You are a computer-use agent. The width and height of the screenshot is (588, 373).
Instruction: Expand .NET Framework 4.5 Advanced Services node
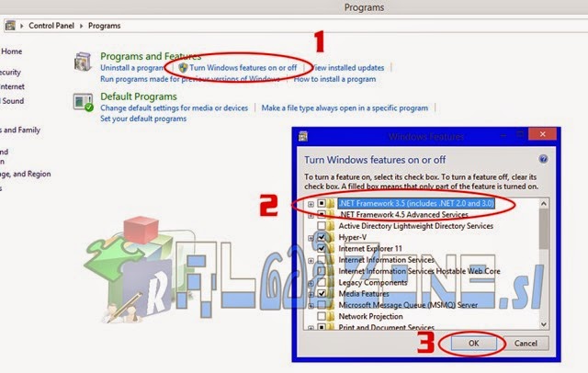pos(311,216)
